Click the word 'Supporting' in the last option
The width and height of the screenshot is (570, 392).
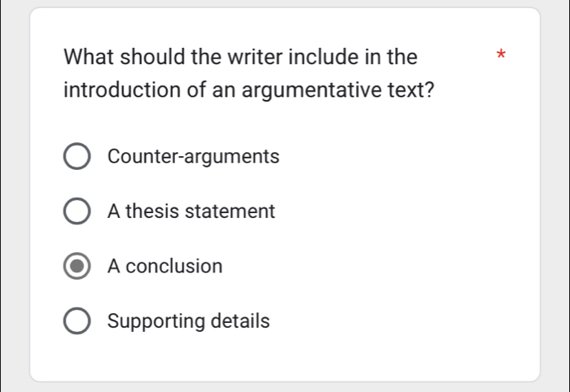tap(156, 322)
